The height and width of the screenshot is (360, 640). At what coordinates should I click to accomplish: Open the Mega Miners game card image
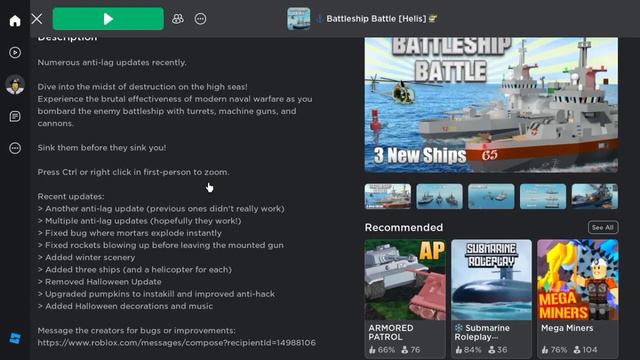pyautogui.click(x=578, y=280)
